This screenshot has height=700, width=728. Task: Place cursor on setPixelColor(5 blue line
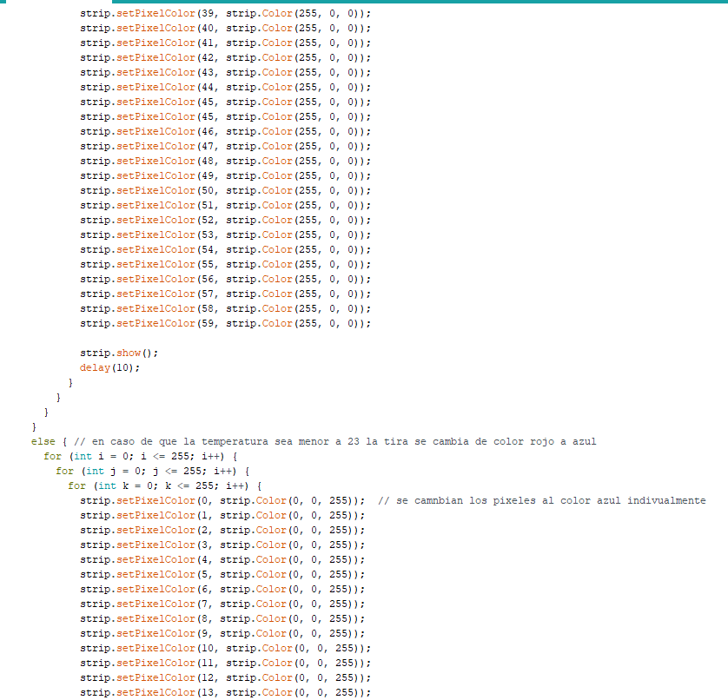(x=222, y=575)
